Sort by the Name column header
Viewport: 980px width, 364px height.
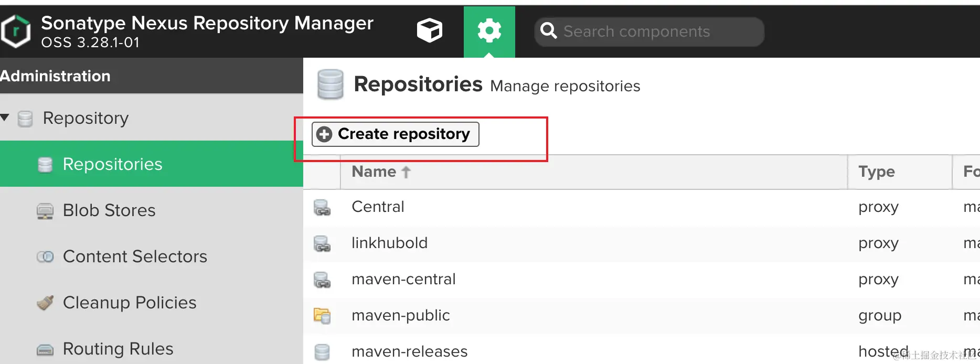coord(594,172)
